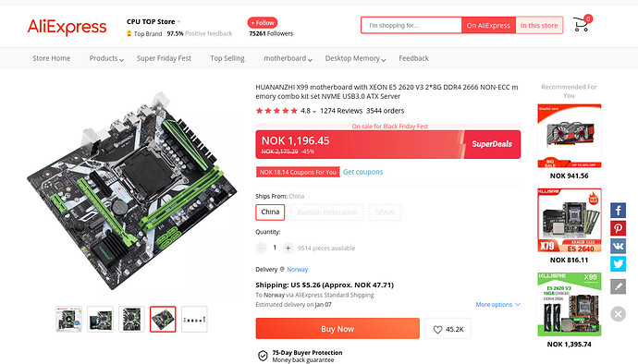Share product on Facebook

(618, 211)
